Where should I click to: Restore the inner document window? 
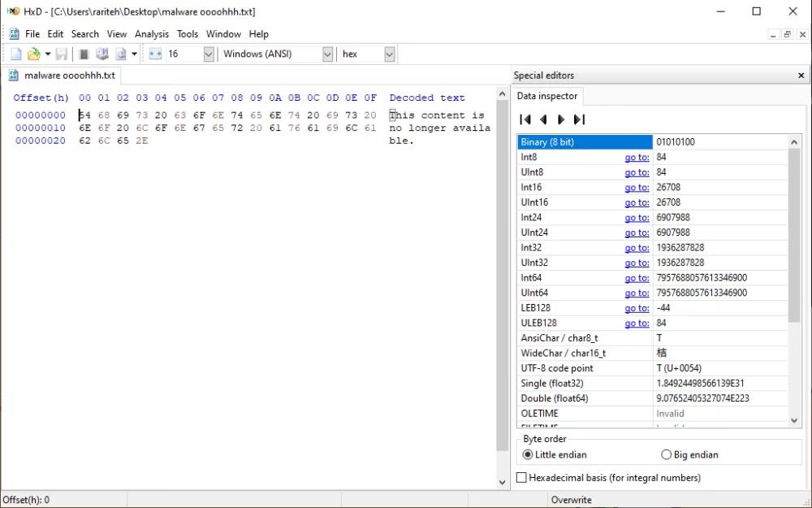point(787,35)
